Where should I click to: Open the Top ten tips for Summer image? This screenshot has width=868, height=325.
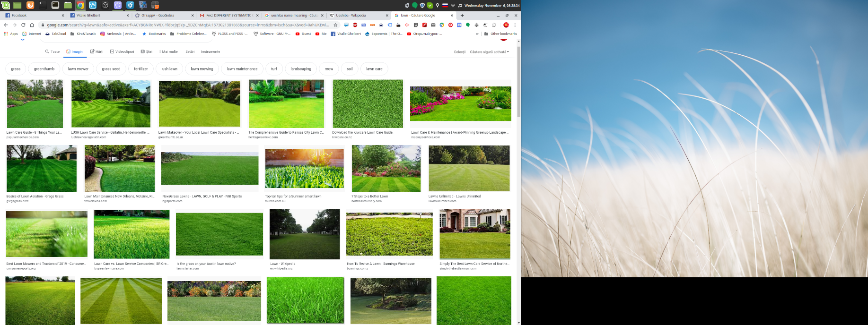(x=305, y=168)
